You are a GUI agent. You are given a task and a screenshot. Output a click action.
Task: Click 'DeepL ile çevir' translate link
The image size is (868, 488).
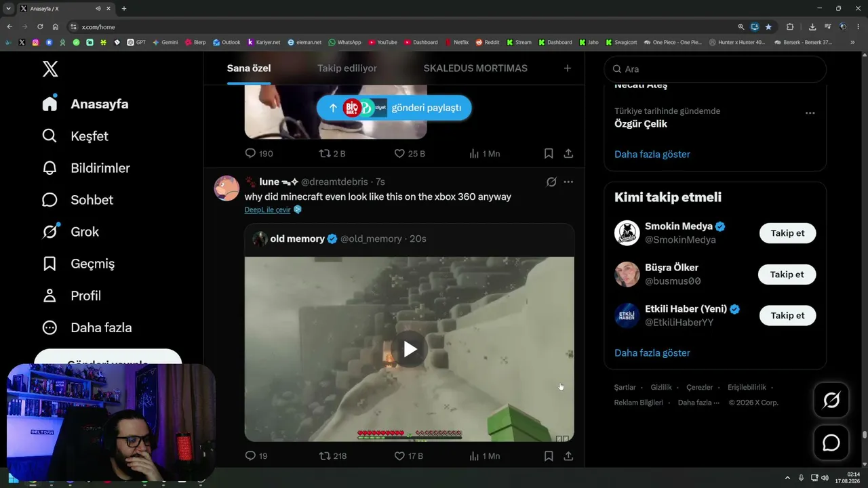pyautogui.click(x=268, y=210)
